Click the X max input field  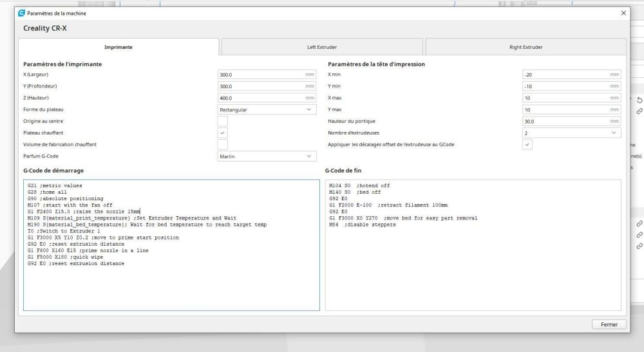tap(571, 98)
